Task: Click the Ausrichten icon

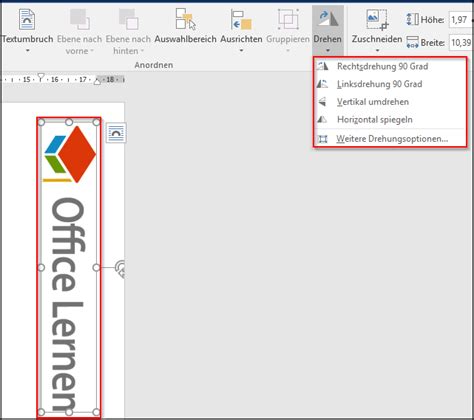Action: click(x=241, y=19)
